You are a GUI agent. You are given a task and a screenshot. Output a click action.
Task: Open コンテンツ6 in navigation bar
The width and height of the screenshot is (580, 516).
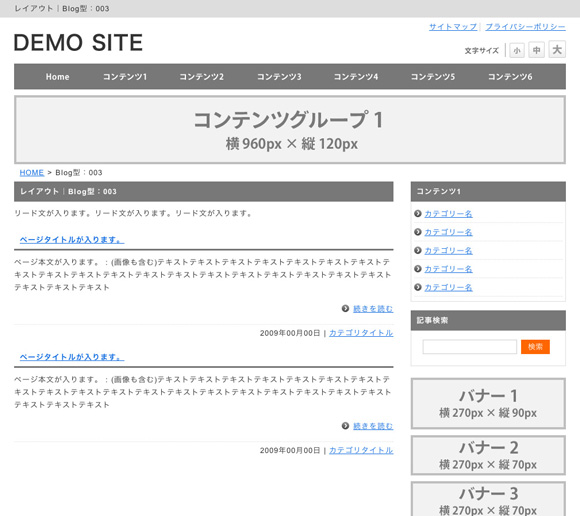coord(510,77)
